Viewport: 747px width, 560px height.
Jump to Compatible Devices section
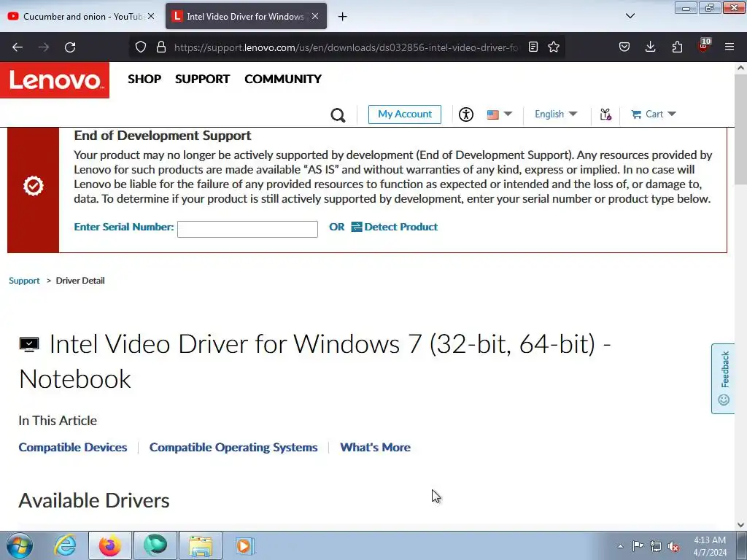(x=73, y=448)
